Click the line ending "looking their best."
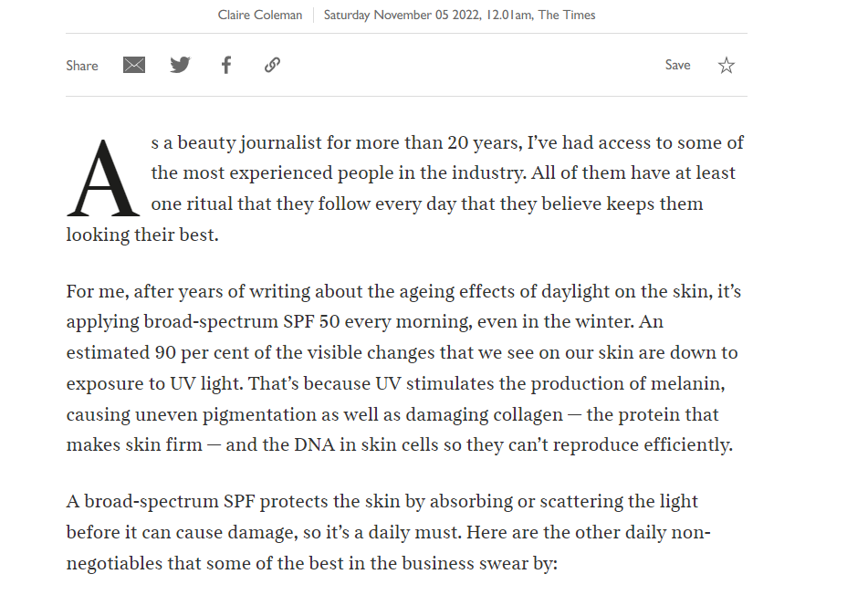 142,235
